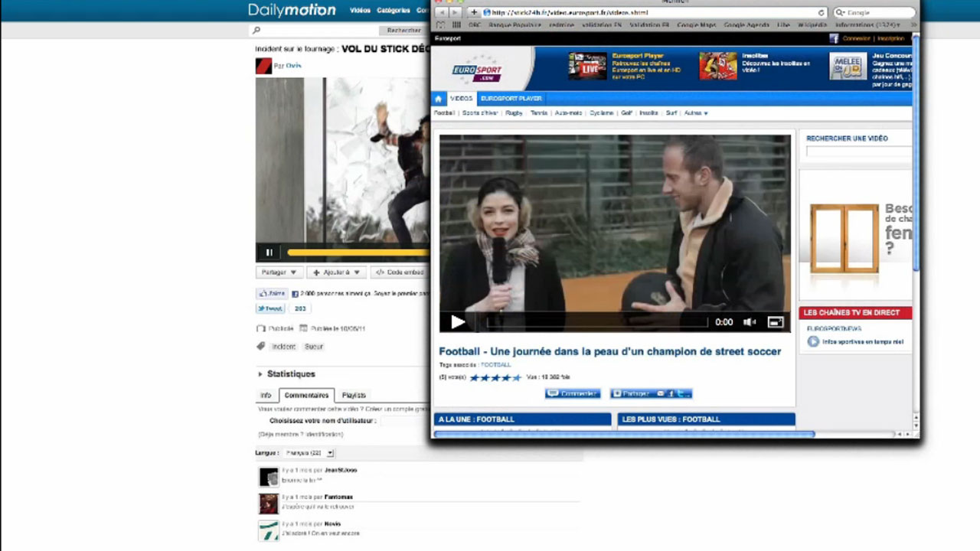Viewport: 980px width, 551px height.
Task: Reload the Eurosport page
Action: point(822,13)
